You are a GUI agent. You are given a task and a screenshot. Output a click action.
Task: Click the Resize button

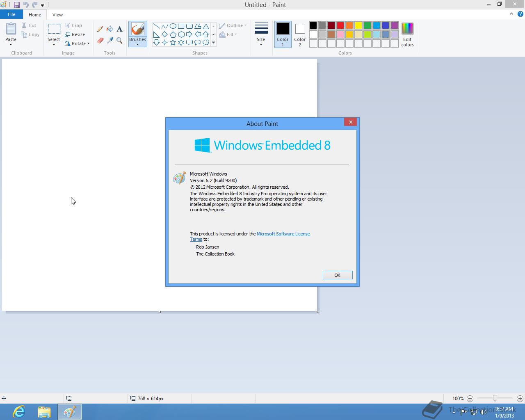tap(75, 34)
